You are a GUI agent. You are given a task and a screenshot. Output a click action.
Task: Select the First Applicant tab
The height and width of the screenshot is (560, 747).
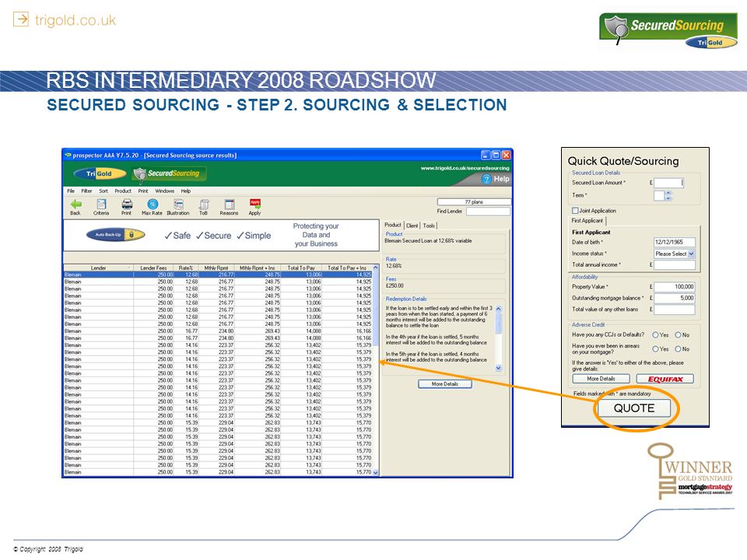(x=587, y=220)
